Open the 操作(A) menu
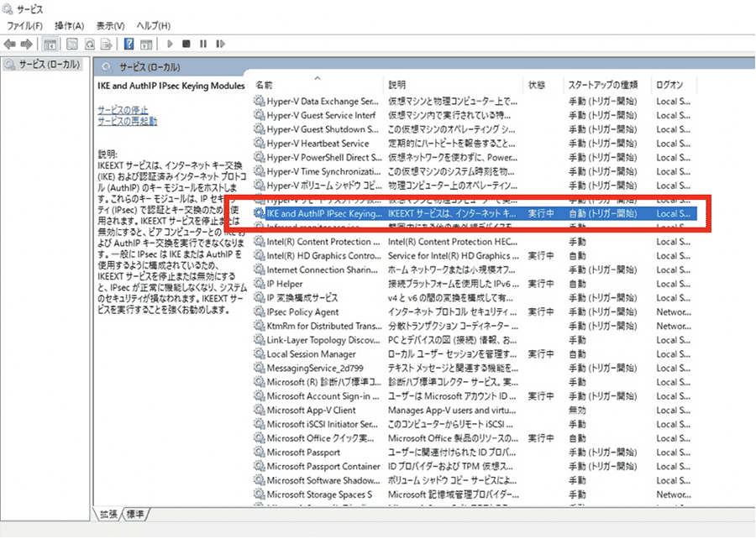This screenshot has width=756, height=539. pyautogui.click(x=70, y=26)
